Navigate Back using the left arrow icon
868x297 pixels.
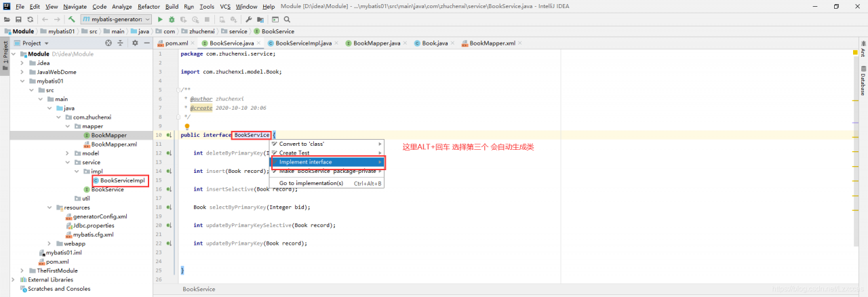coord(45,20)
